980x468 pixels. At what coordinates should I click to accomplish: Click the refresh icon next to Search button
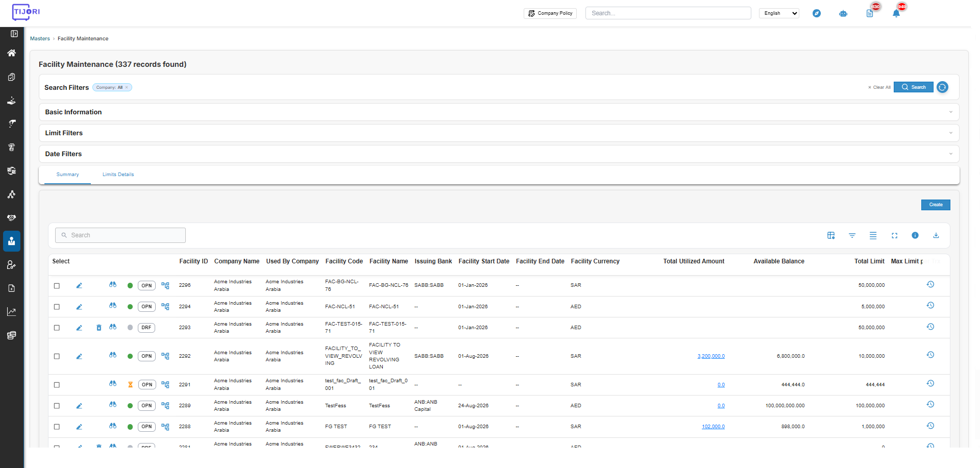(x=942, y=87)
